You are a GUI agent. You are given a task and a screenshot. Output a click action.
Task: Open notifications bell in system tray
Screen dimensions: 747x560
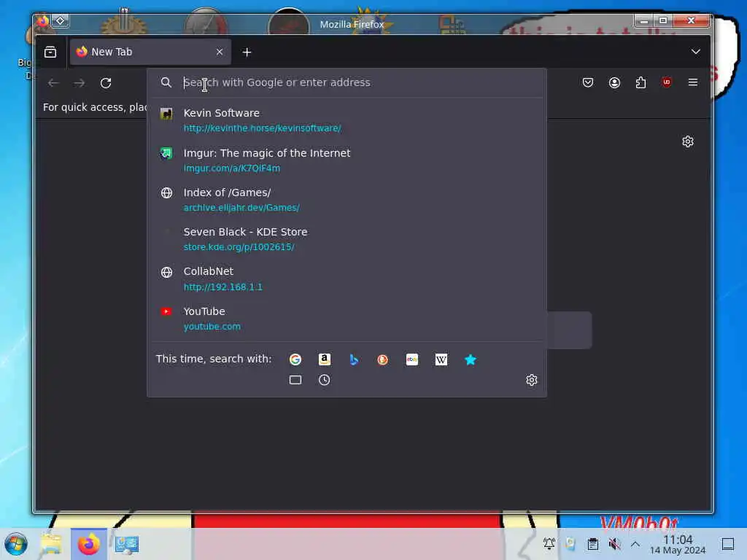click(549, 543)
